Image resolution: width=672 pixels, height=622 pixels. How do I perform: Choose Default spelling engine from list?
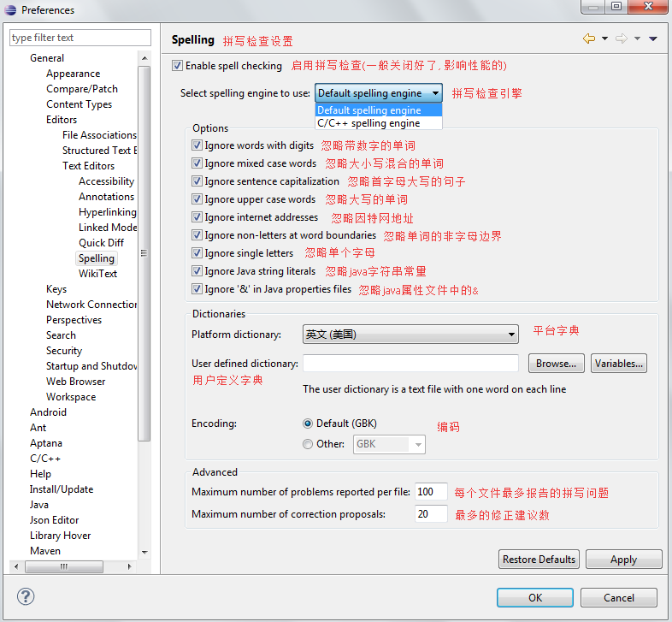[379, 110]
